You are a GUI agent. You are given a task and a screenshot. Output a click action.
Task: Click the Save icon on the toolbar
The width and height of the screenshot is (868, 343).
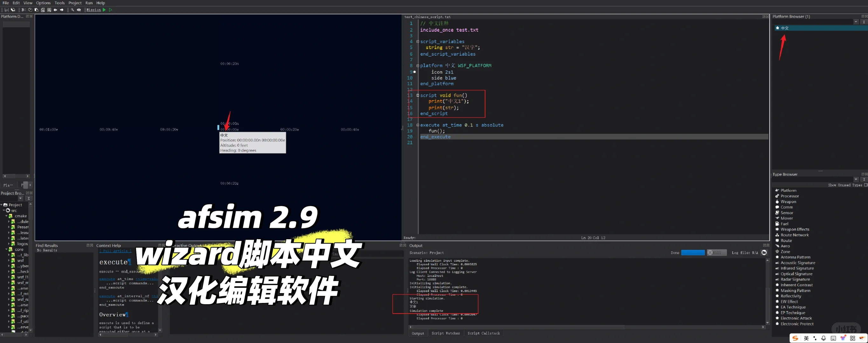tap(6, 10)
